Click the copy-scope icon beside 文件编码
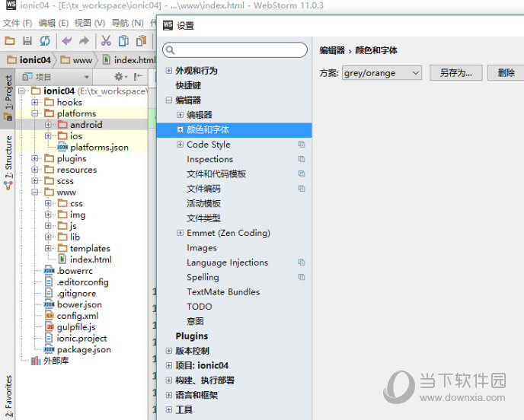524x420 pixels. coord(302,189)
